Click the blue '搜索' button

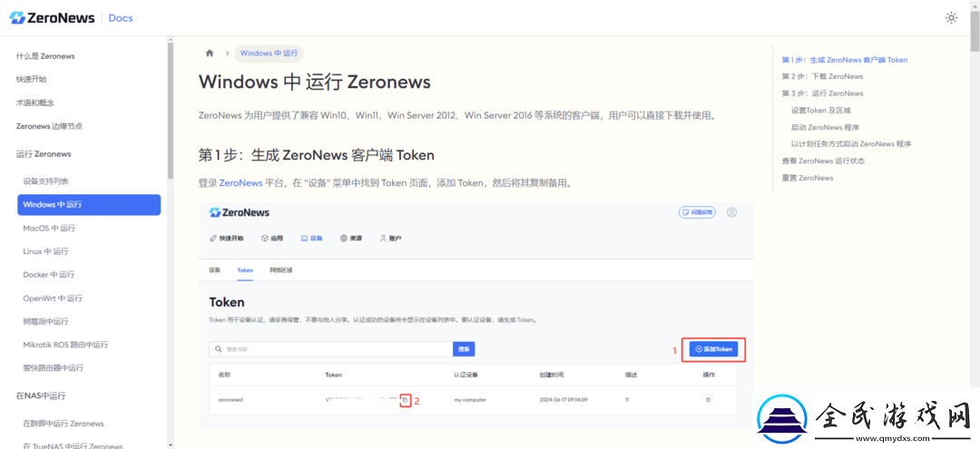click(464, 349)
